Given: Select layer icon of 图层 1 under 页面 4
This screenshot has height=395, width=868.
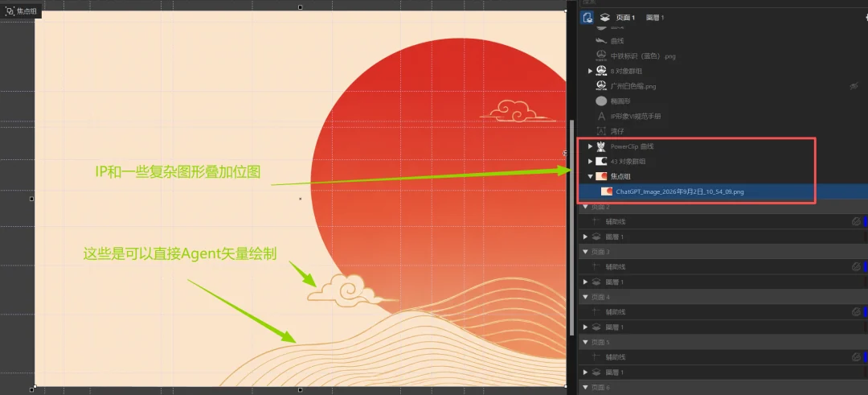Looking at the screenshot, I should 596,327.
